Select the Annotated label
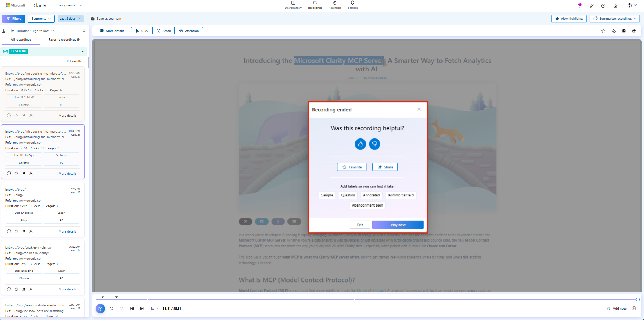This screenshot has height=320, width=644. point(371,195)
